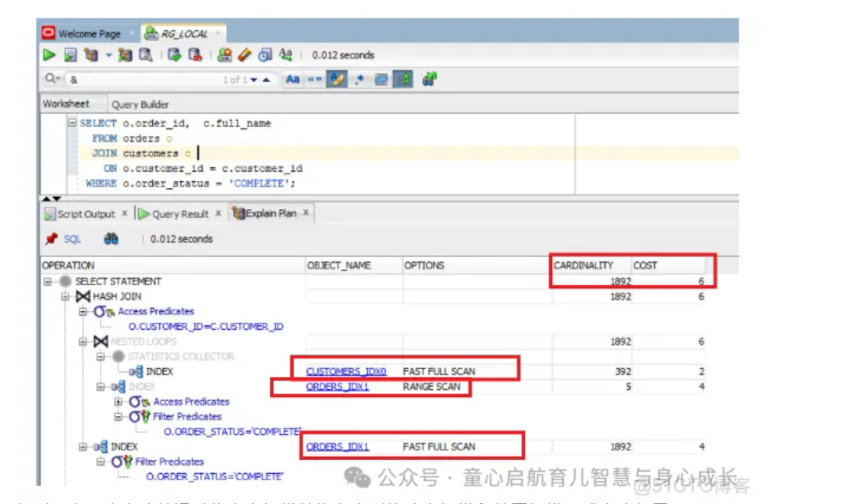Image resolution: width=841 pixels, height=504 pixels.
Task: Open the ORDERS_IDX1 index link
Action: (x=336, y=387)
